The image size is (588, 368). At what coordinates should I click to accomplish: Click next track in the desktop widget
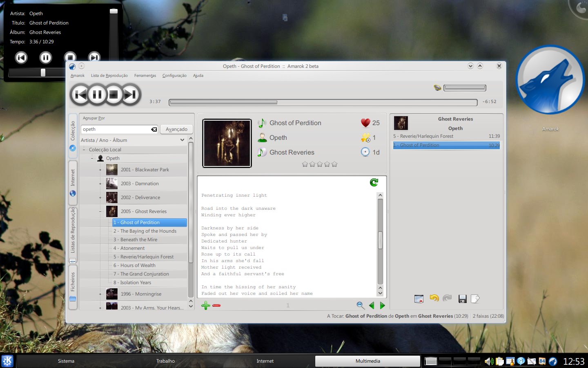94,58
